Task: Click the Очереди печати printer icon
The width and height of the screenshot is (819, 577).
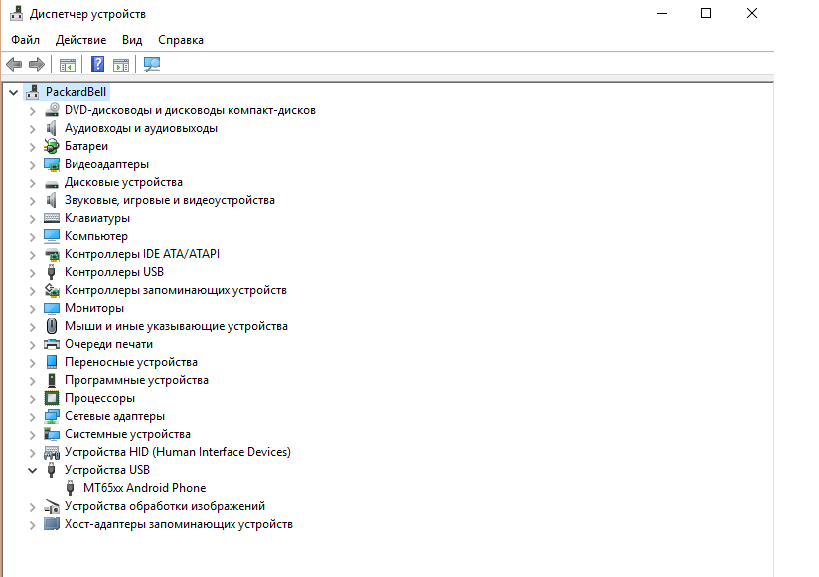Action: click(x=52, y=344)
